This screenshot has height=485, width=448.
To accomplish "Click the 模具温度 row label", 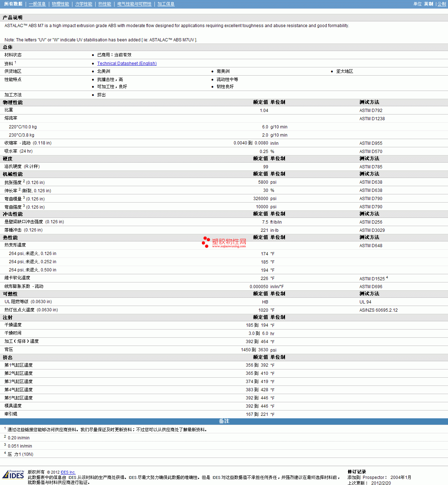I will [x=13, y=406].
